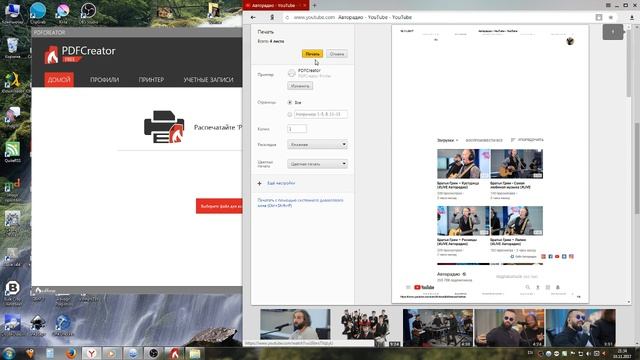Click the Yandex Protect icon in address bar
This screenshot has height=360, width=640.
(272, 18)
